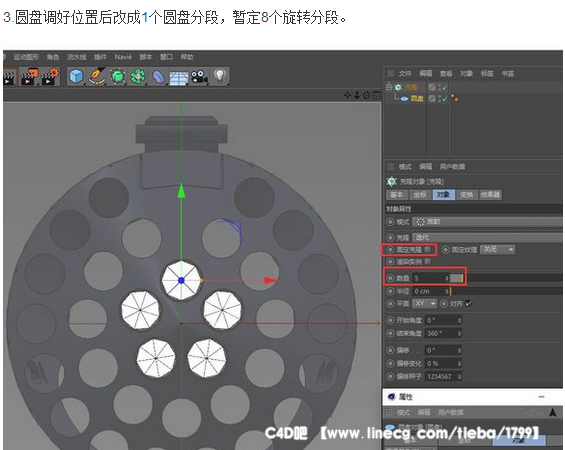Open the Pen spline tool
This screenshot has width=565, height=450.
97,77
